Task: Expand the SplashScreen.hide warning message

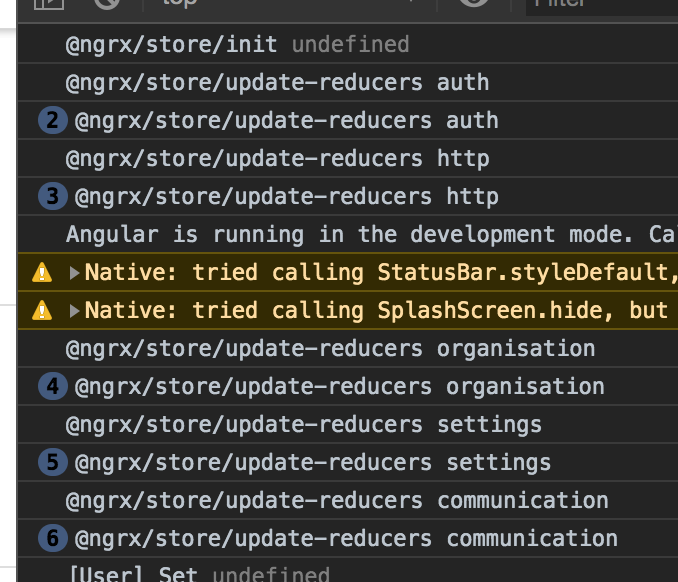Action: pyautogui.click(x=74, y=311)
